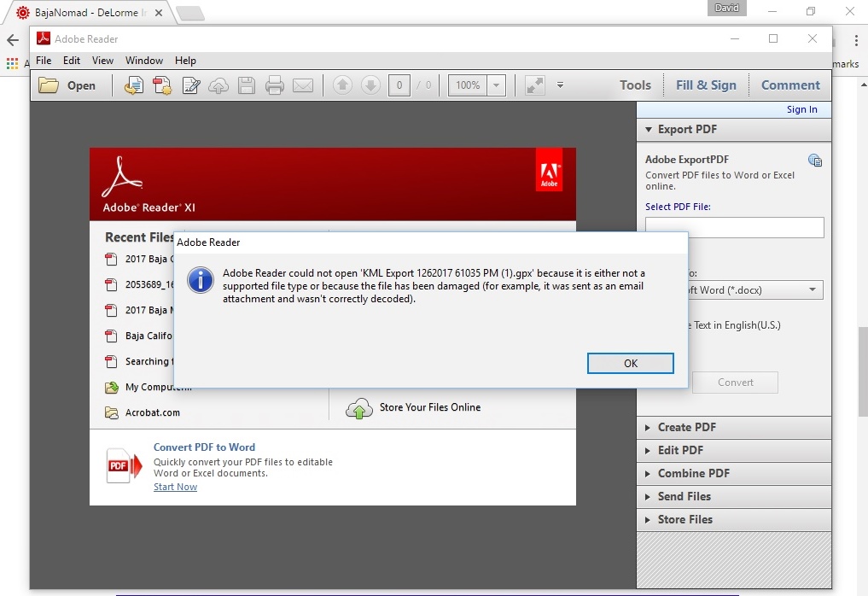
Task: Expand the Combine PDF panel section
Action: click(693, 473)
